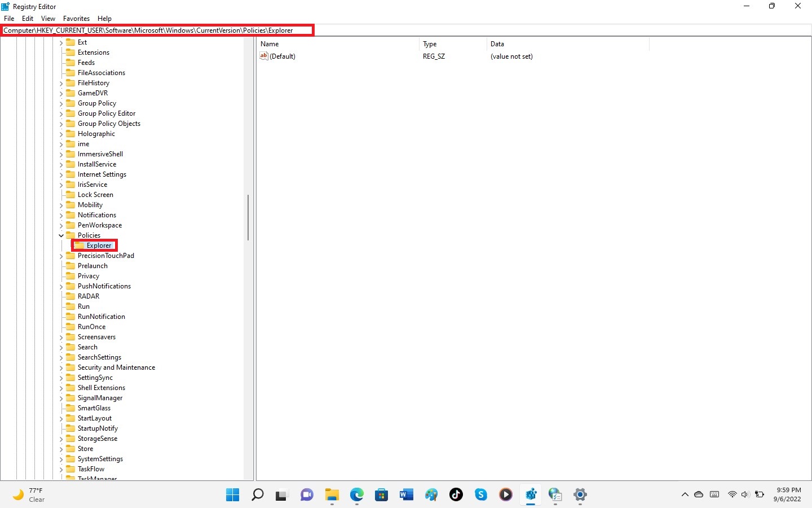Expand the PushNotifications key

click(x=61, y=286)
